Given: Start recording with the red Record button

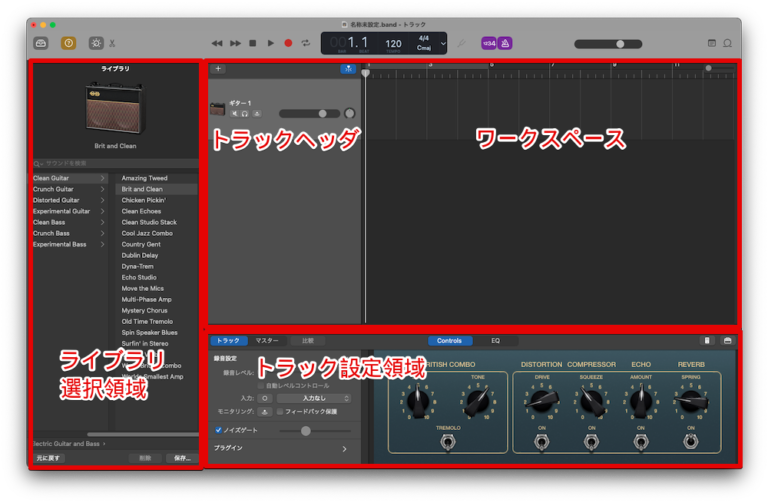Looking at the screenshot, I should pos(288,43).
